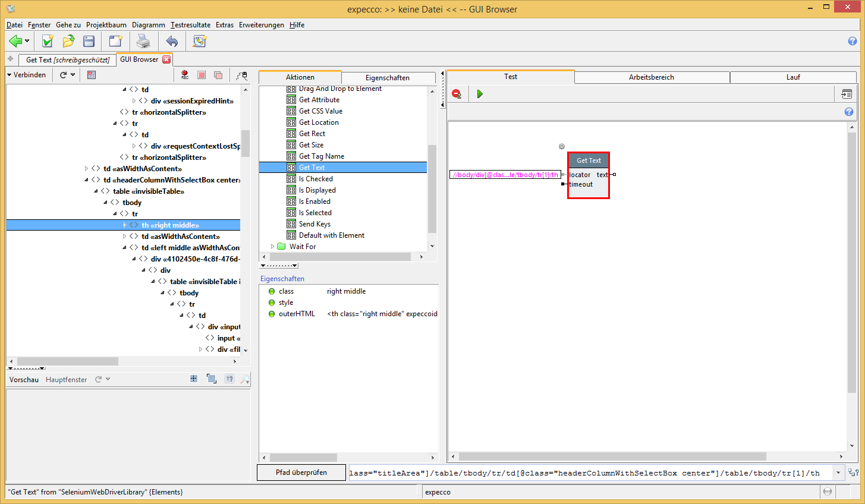This screenshot has height=504, width=865.
Task: Collapse the 'table «invisibleTable»' tree node
Action: coord(96,191)
